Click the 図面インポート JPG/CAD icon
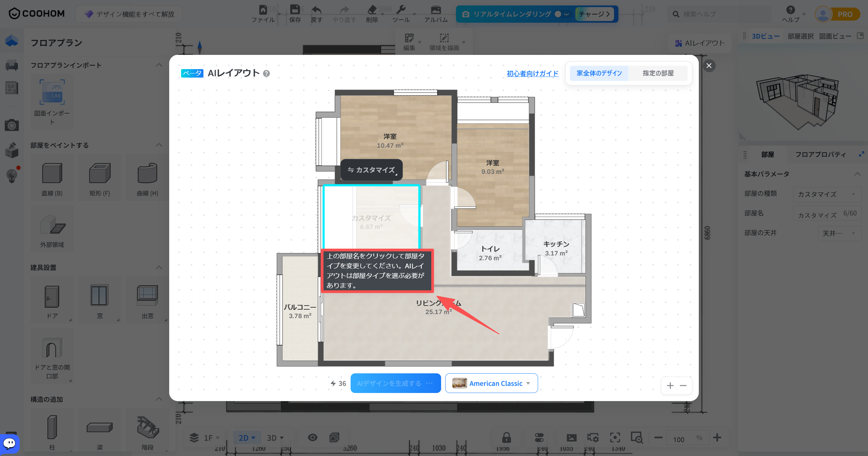Screen dimensions: 868x456 coord(52,92)
